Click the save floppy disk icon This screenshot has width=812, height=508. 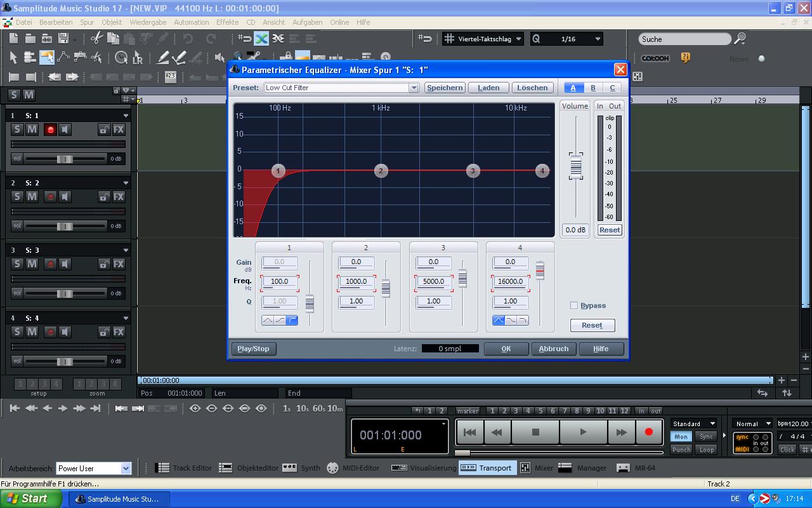[63, 39]
